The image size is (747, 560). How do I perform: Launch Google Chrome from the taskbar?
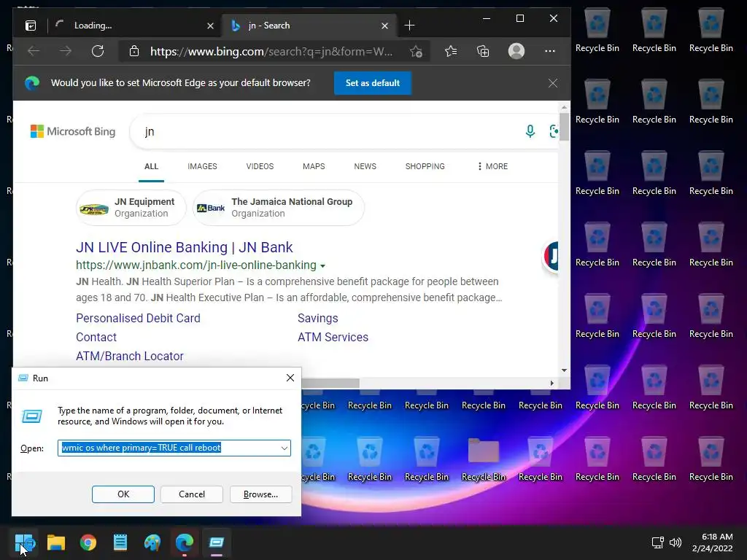click(x=88, y=542)
